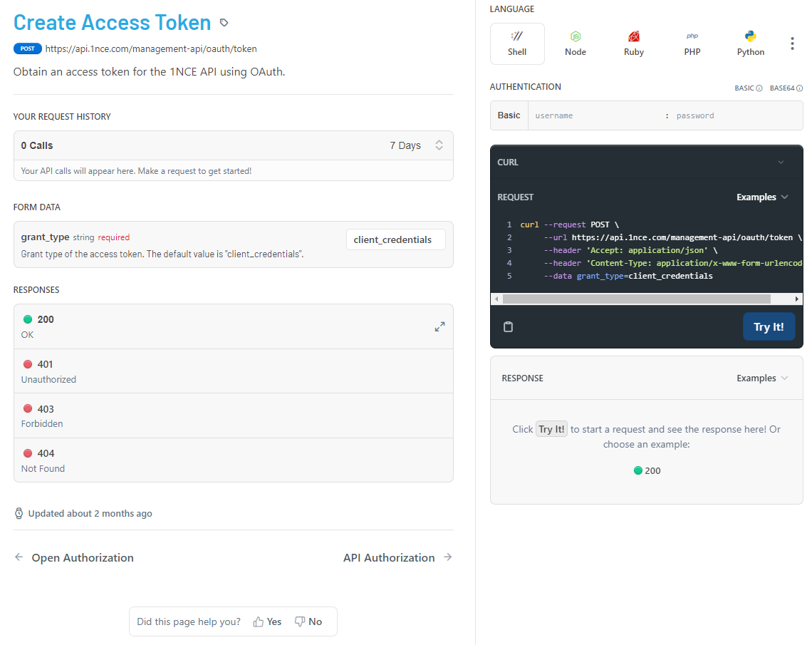Click the code block horizontal scrollbar thumb
The width and height of the screenshot is (812, 645).
tap(637, 299)
